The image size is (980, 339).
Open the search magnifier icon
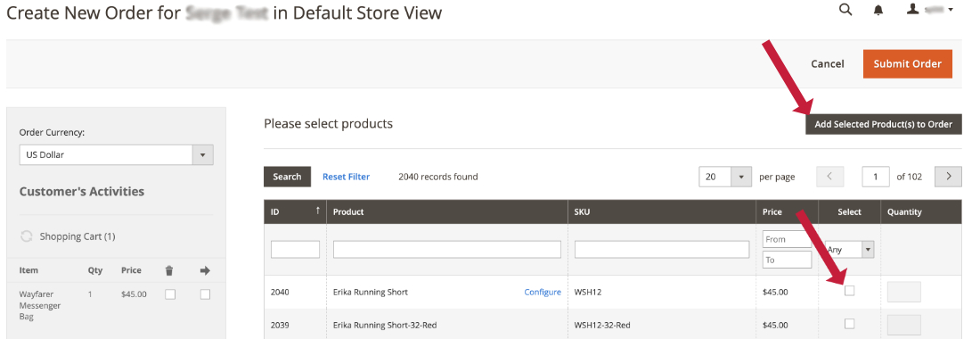pos(845,10)
